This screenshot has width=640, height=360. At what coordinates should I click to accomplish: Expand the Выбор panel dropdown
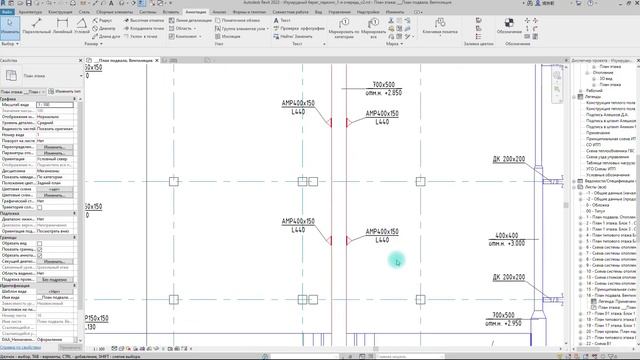(10, 44)
